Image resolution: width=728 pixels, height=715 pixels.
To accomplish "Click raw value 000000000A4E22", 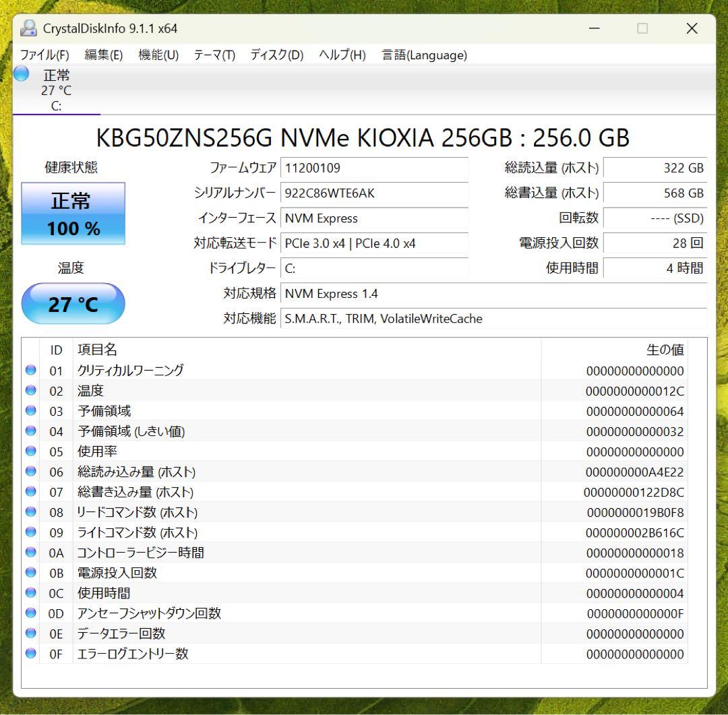I will point(635,472).
